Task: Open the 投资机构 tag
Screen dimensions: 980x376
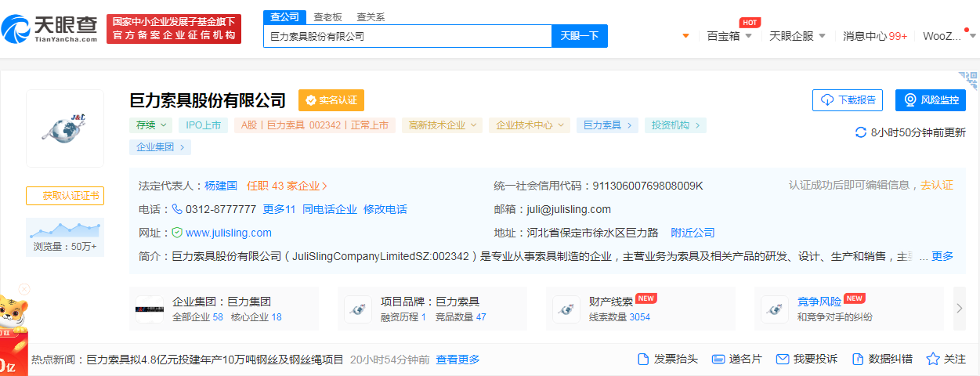Action: 675,125
